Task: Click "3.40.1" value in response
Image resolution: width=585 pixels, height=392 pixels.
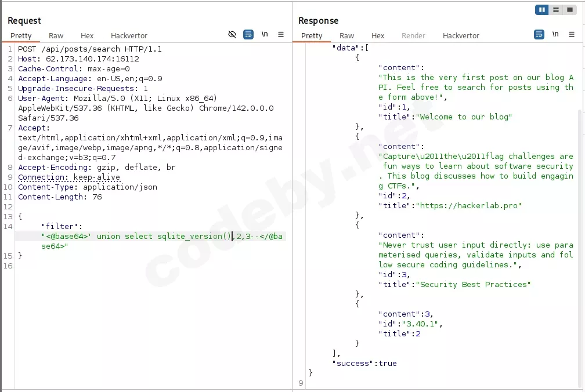Action: tap(420, 324)
